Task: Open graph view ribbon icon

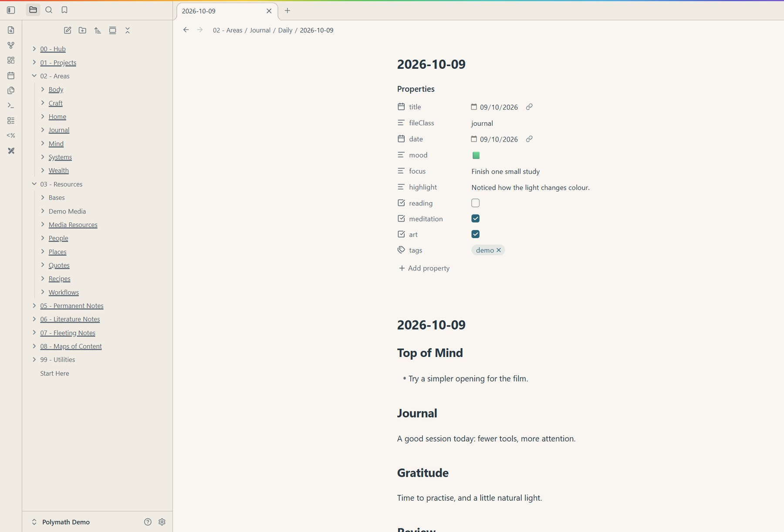Action: pyautogui.click(x=11, y=45)
